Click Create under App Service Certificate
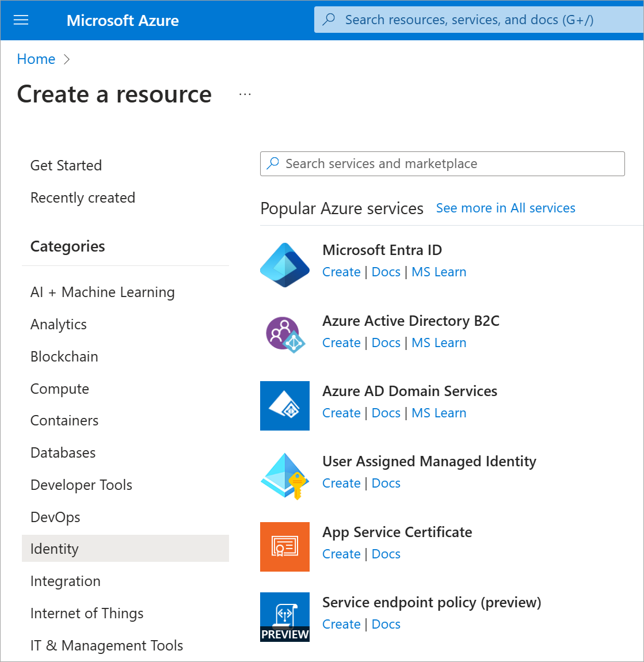The image size is (644, 662). (341, 554)
